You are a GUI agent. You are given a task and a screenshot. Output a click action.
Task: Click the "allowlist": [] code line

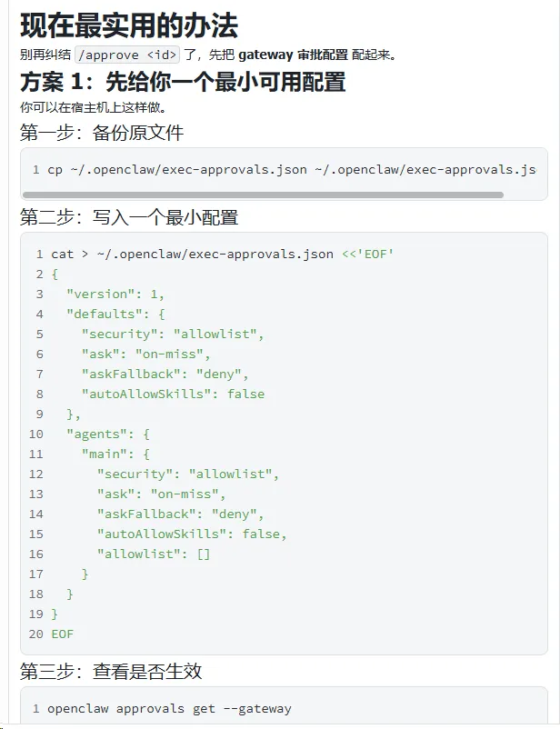[154, 554]
